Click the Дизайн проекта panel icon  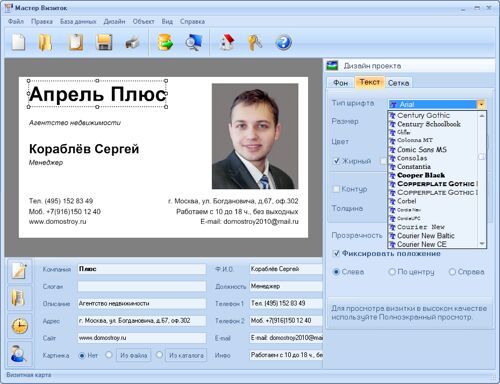(x=332, y=65)
